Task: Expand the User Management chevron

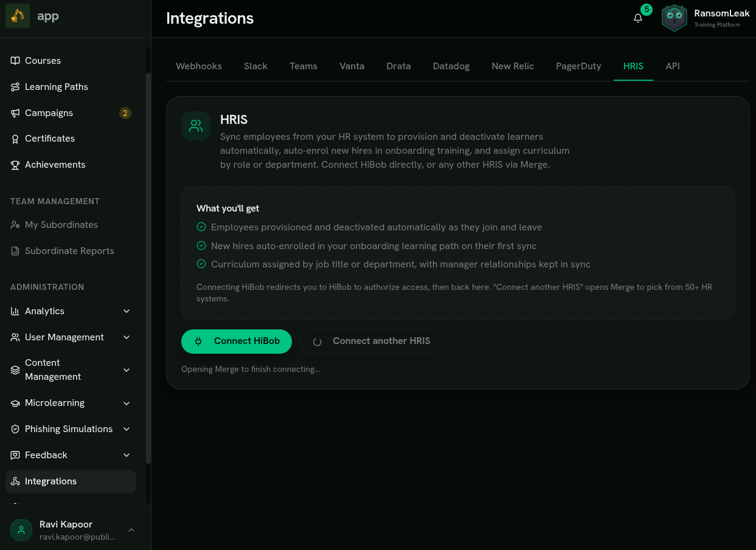Action: 127,337
